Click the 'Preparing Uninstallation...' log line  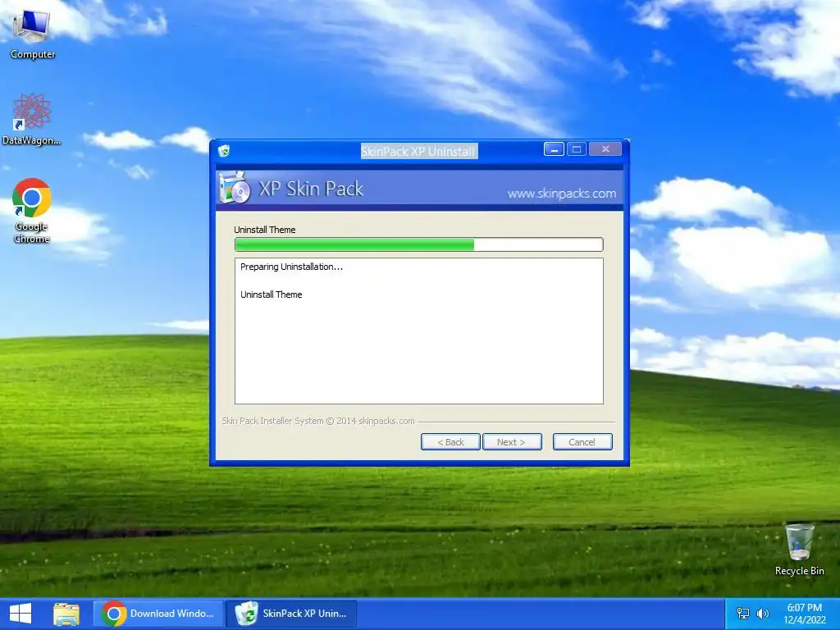[x=291, y=267]
